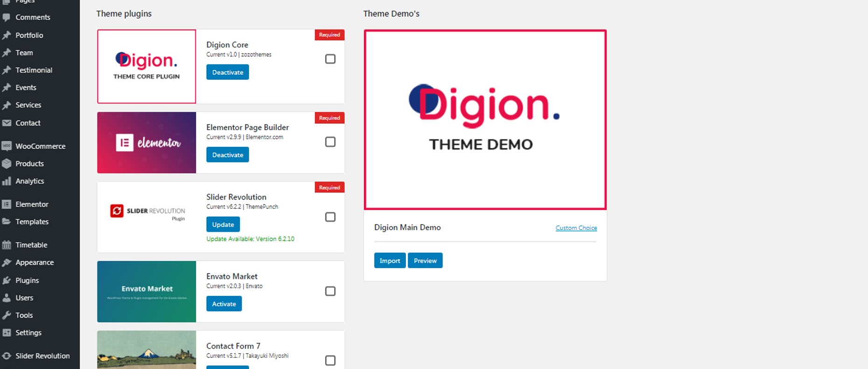Select the Elementor Page Builder checkbox

coord(330,142)
